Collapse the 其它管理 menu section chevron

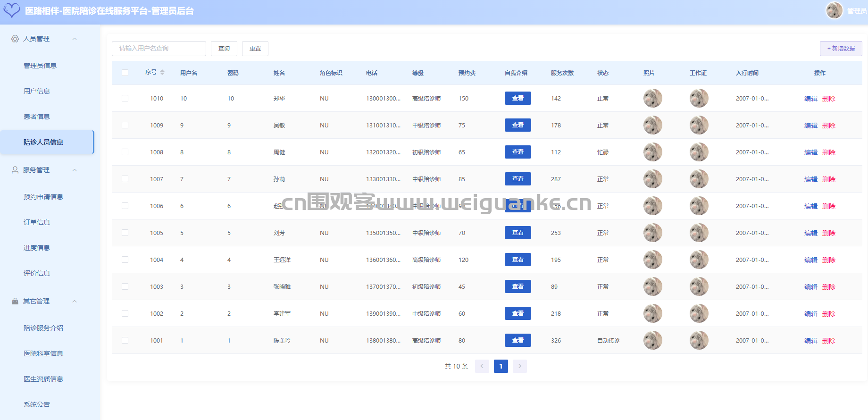tap(75, 301)
